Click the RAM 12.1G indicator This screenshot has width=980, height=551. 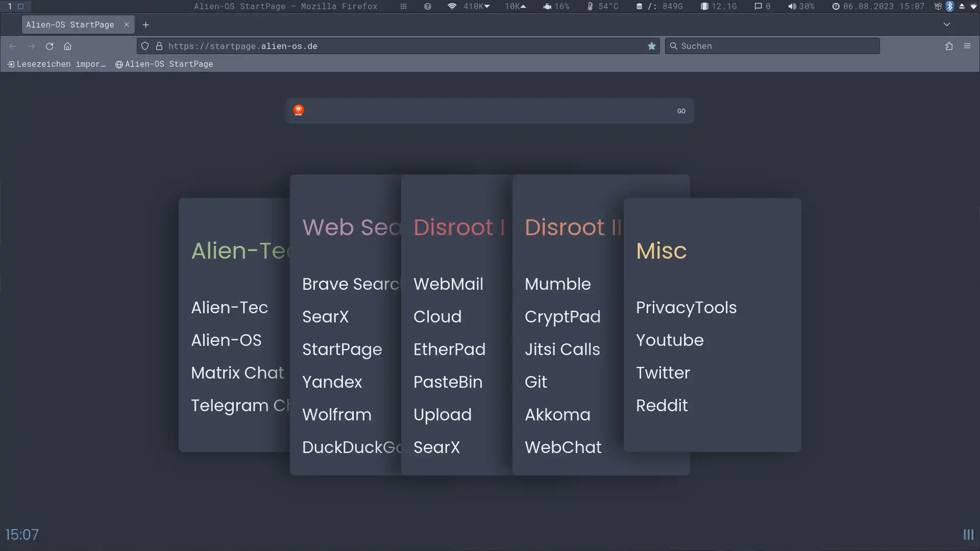point(719,6)
